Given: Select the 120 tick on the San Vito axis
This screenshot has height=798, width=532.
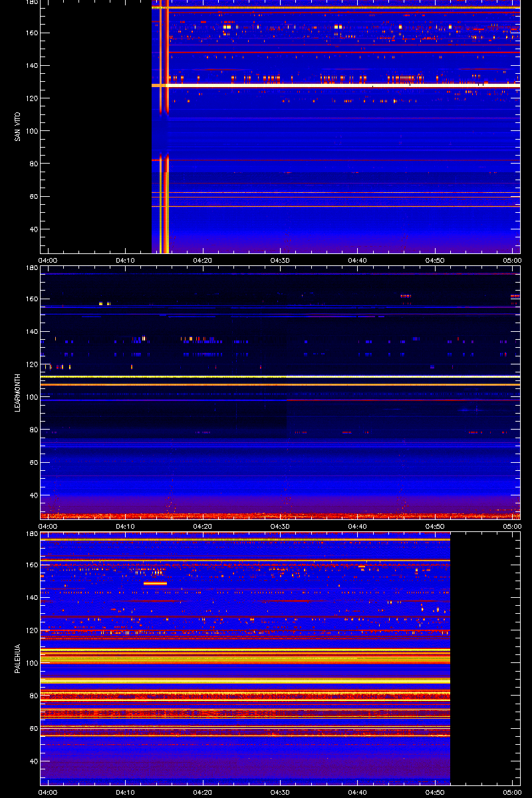Looking at the screenshot, I should [x=31, y=98].
